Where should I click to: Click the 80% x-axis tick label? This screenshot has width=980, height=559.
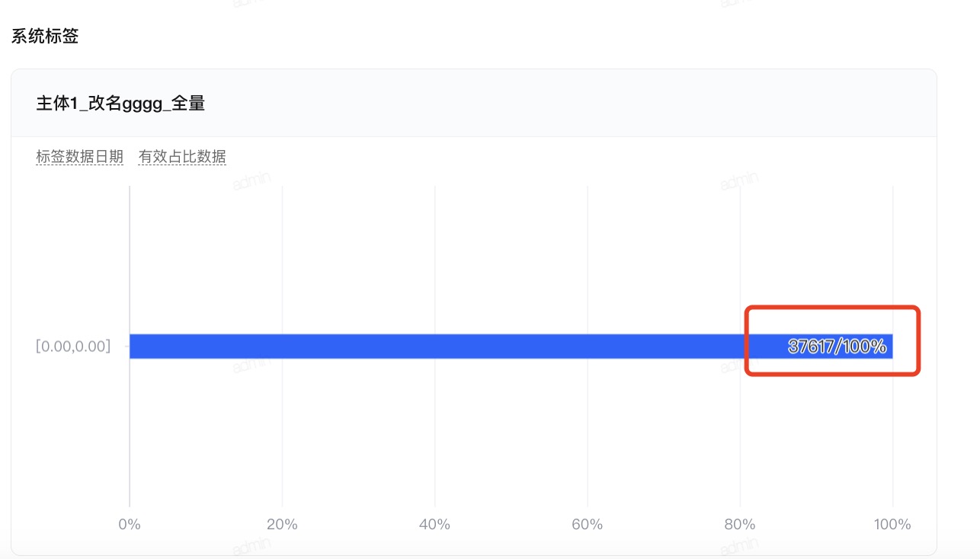739,524
